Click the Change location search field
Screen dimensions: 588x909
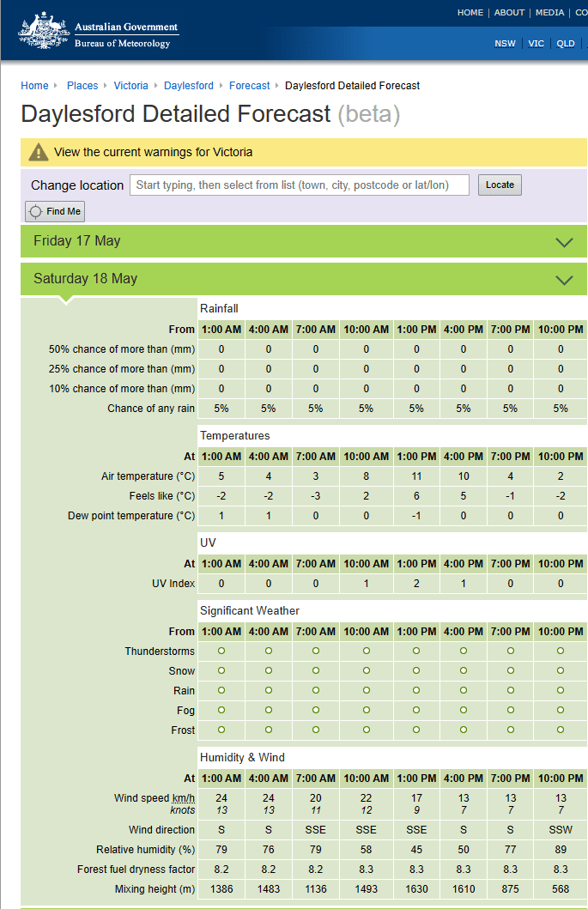[300, 185]
